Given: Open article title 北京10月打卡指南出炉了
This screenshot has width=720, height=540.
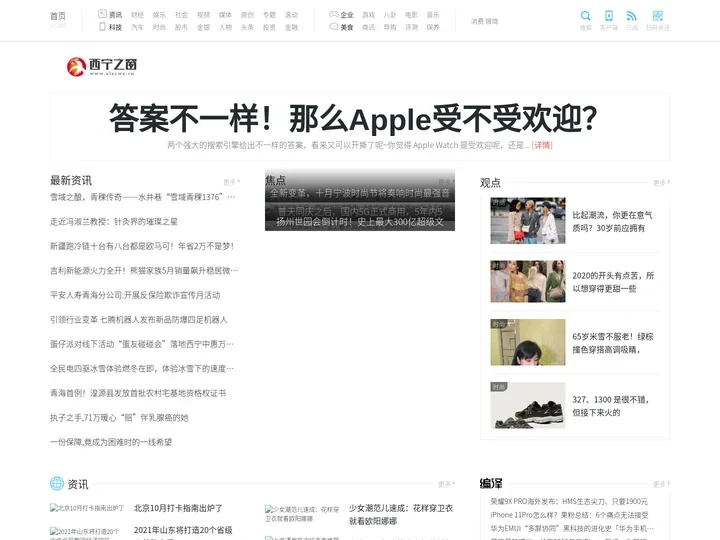Looking at the screenshot, I should tap(178, 508).
